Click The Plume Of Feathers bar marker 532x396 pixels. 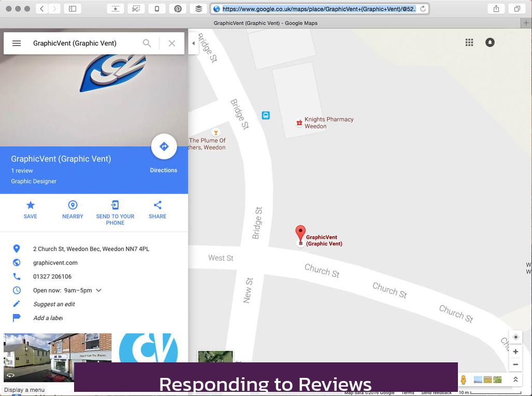[x=215, y=132]
